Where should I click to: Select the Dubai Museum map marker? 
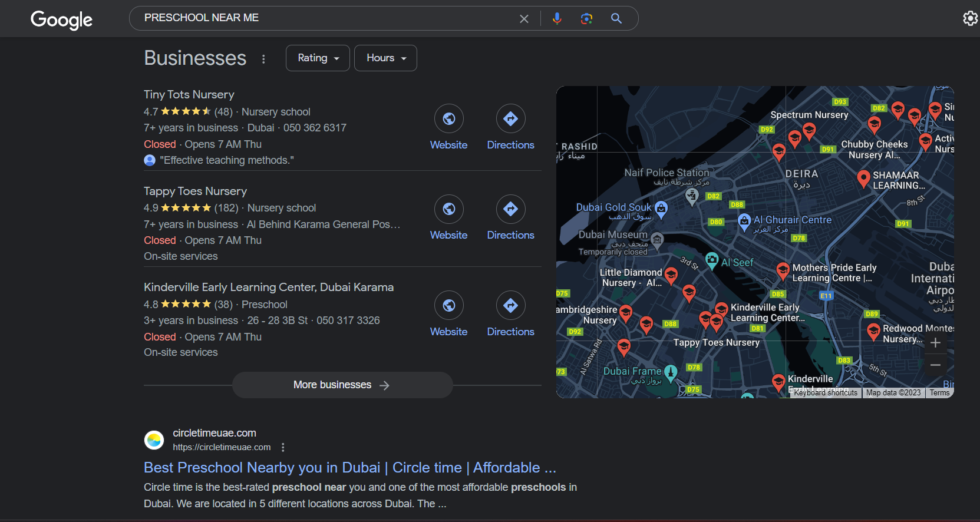(657, 239)
